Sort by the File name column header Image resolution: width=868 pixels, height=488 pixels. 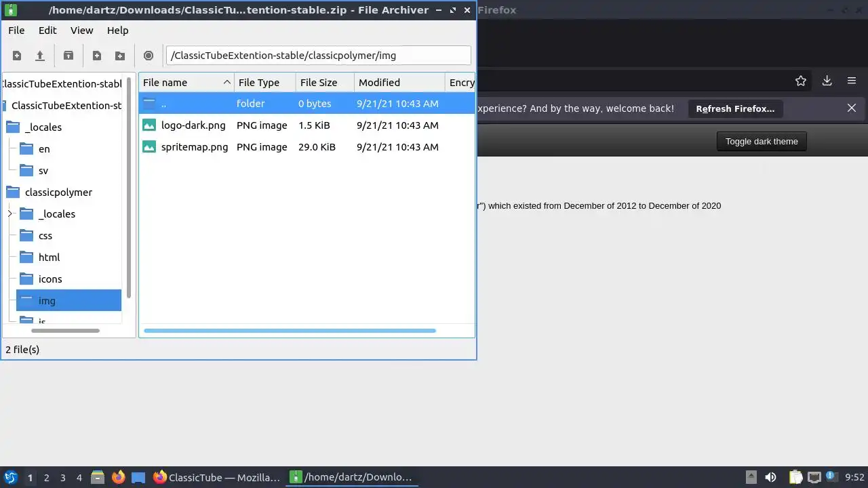pos(186,83)
